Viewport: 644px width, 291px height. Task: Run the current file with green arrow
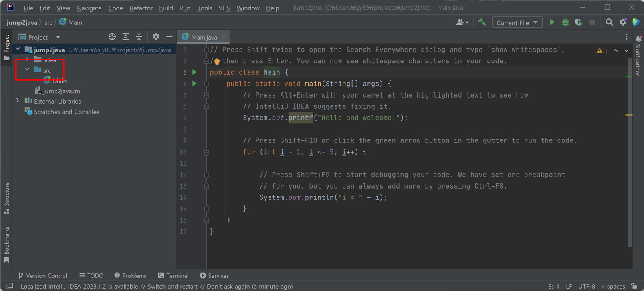click(x=552, y=22)
